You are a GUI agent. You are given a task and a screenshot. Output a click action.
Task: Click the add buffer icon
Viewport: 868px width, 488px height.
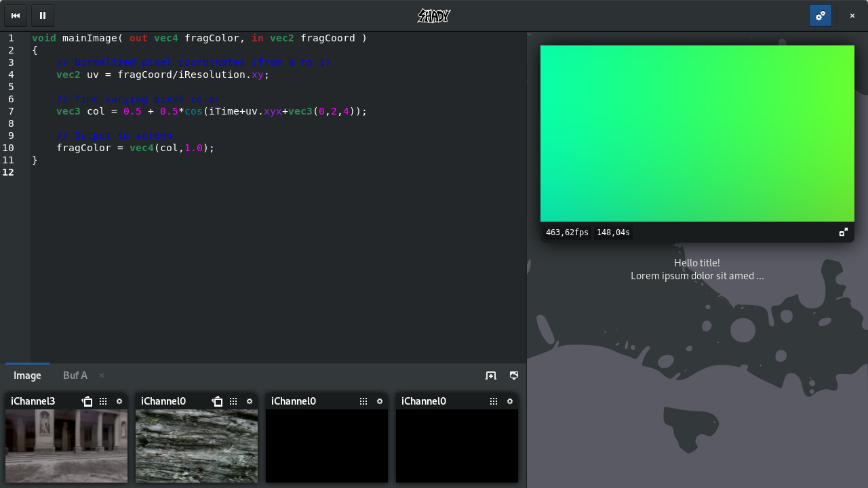point(491,375)
